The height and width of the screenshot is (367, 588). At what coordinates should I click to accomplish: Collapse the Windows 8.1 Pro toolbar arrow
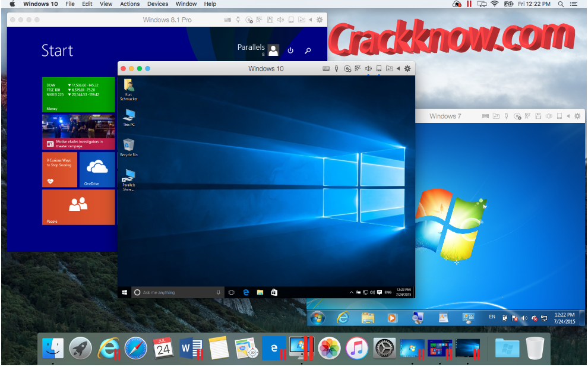click(x=311, y=20)
